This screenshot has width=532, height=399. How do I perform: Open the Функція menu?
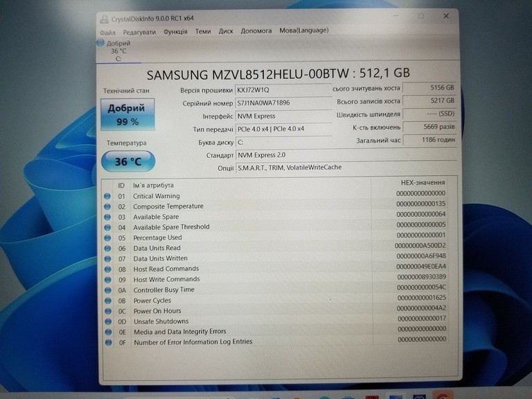(x=175, y=32)
